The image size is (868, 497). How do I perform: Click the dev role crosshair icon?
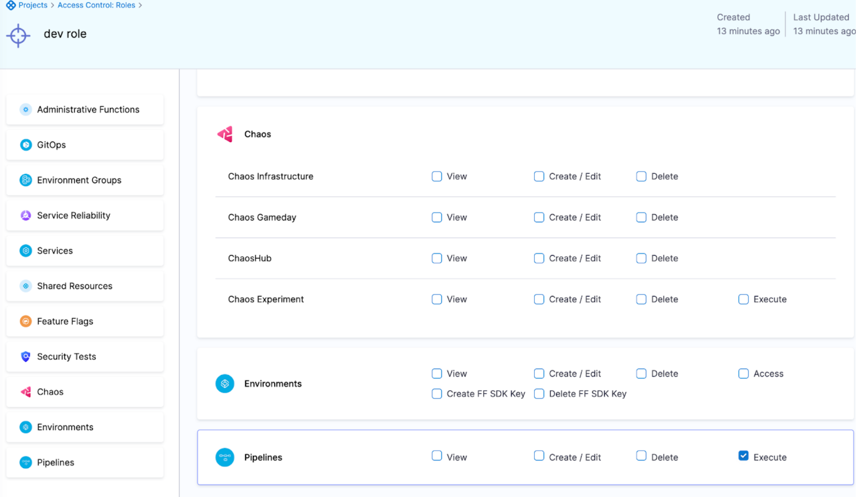tap(18, 35)
